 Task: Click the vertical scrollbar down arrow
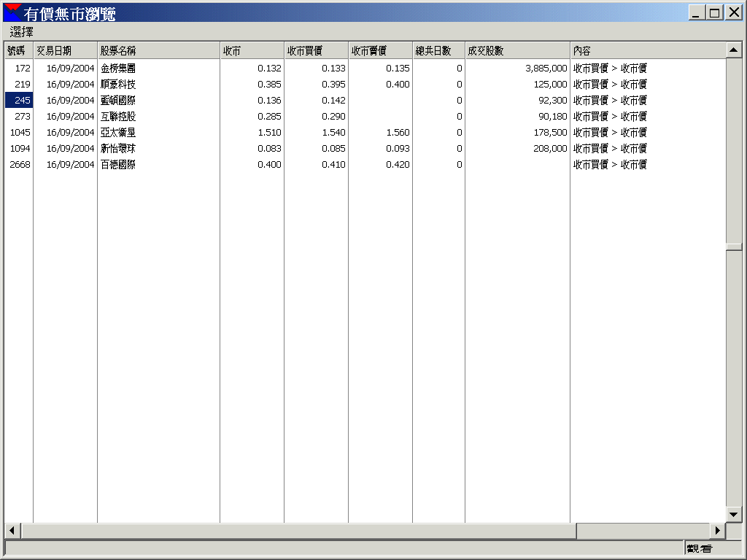734,514
